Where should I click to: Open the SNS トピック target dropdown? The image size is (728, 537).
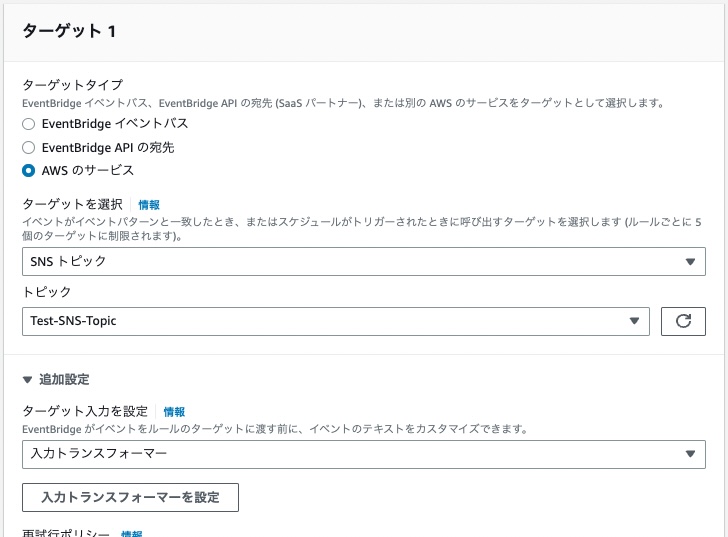364,261
